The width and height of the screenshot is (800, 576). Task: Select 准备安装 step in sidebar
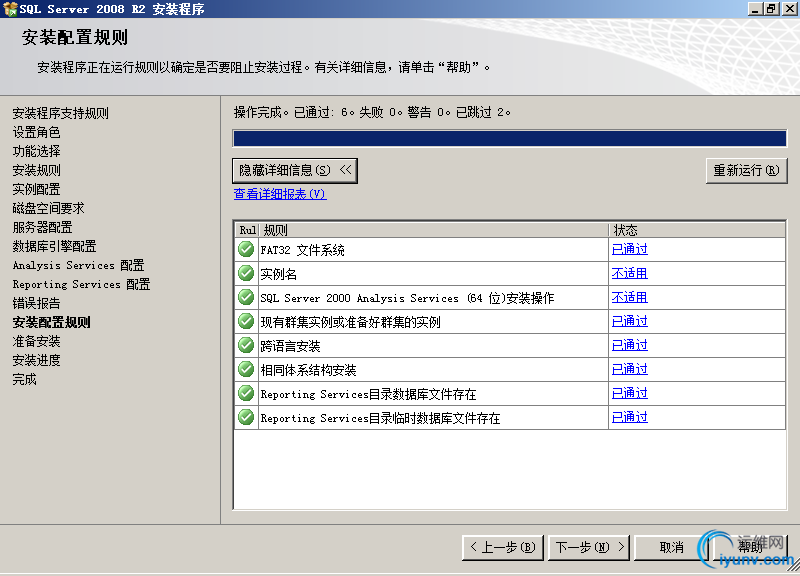36,341
